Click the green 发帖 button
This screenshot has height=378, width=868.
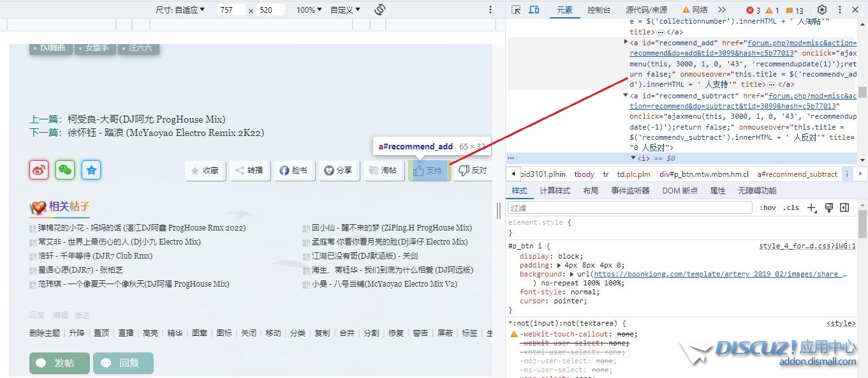tap(59, 363)
